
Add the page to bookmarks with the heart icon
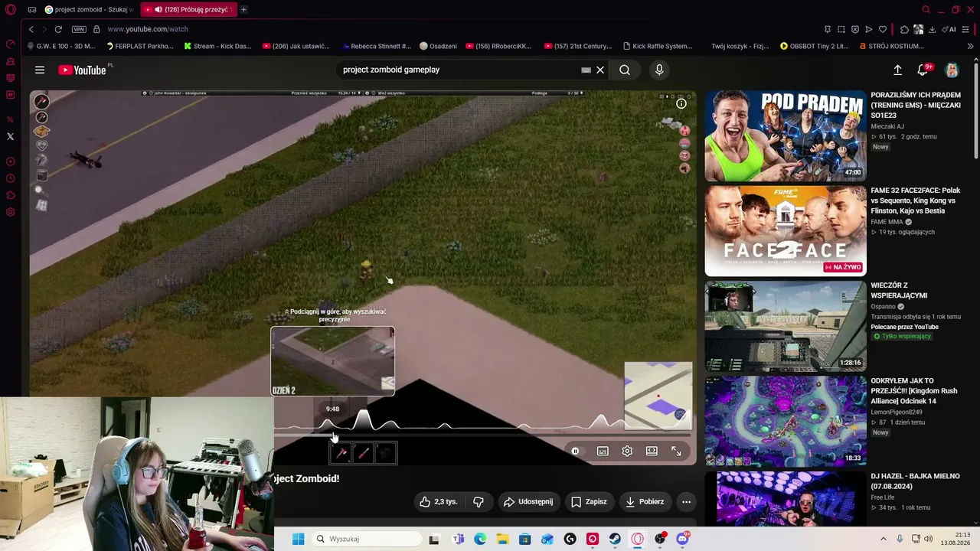tap(883, 29)
